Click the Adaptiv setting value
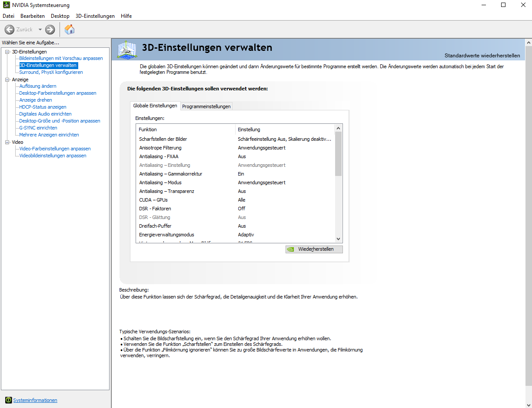532x408 pixels. coord(246,235)
